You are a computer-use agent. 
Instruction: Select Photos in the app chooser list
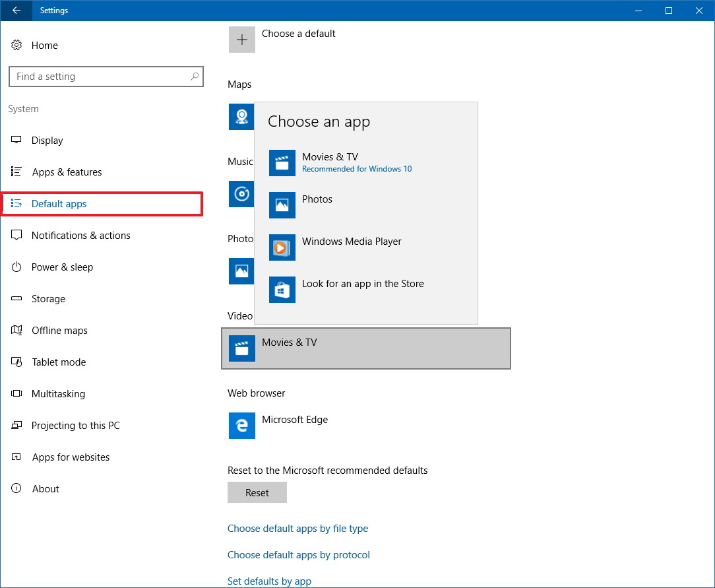[365, 205]
